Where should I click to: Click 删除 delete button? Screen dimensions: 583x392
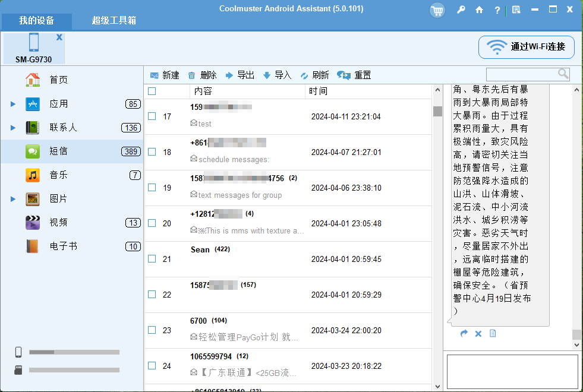(x=202, y=75)
